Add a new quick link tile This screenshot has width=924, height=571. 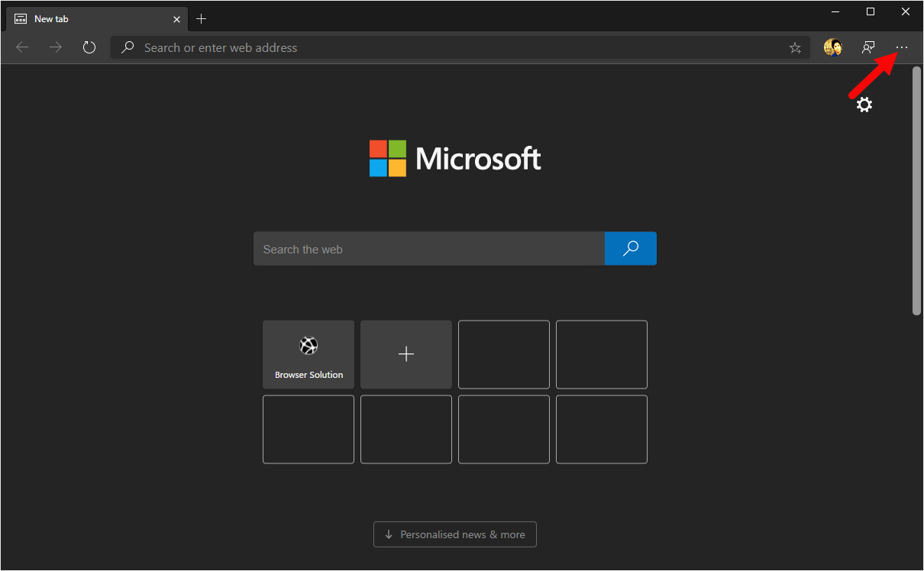coord(406,354)
